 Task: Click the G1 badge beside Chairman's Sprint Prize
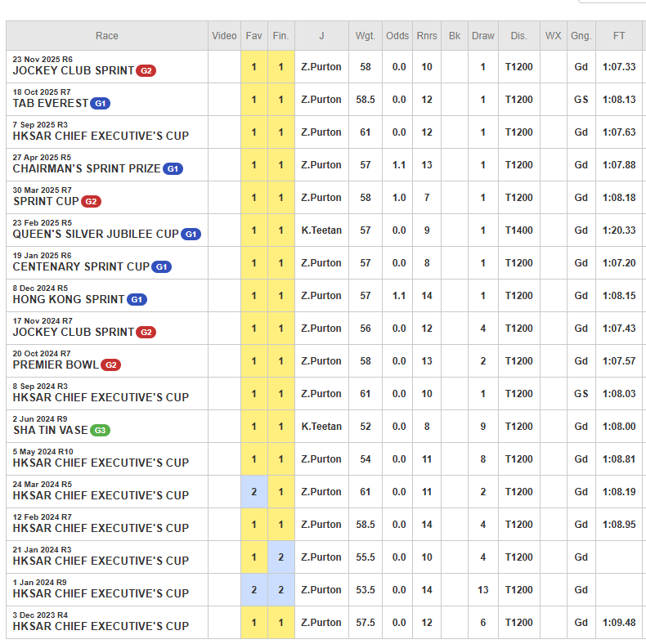(173, 169)
